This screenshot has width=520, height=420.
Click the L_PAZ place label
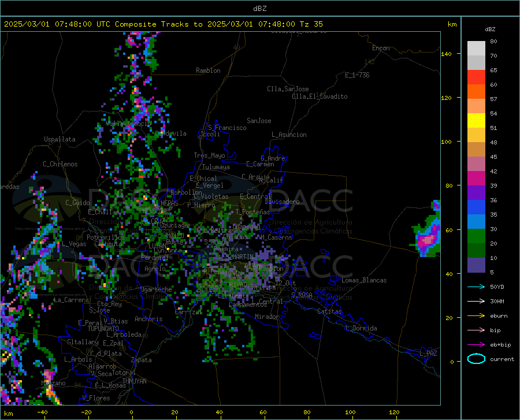coord(428,354)
